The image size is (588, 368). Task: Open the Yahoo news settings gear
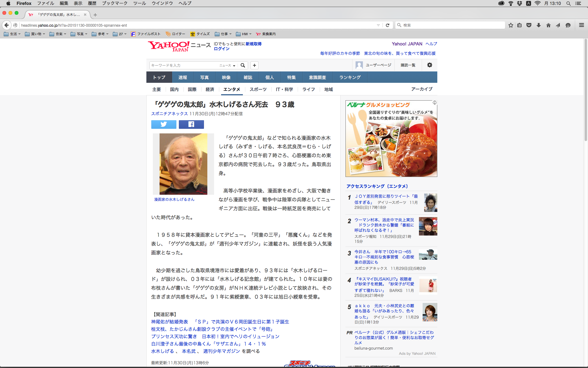click(x=429, y=65)
